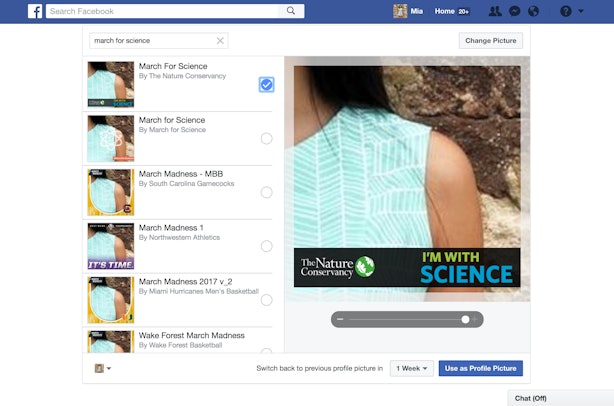Viewport: 614px width, 406px height.
Task: Open the Messenger icon
Action: [515, 11]
